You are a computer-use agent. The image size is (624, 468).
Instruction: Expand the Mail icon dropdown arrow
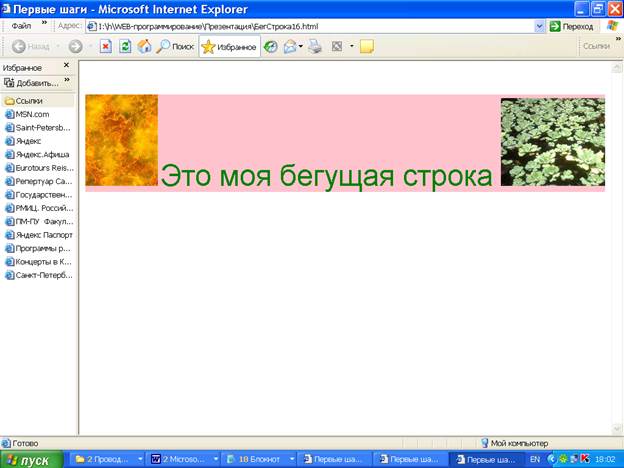pos(301,47)
